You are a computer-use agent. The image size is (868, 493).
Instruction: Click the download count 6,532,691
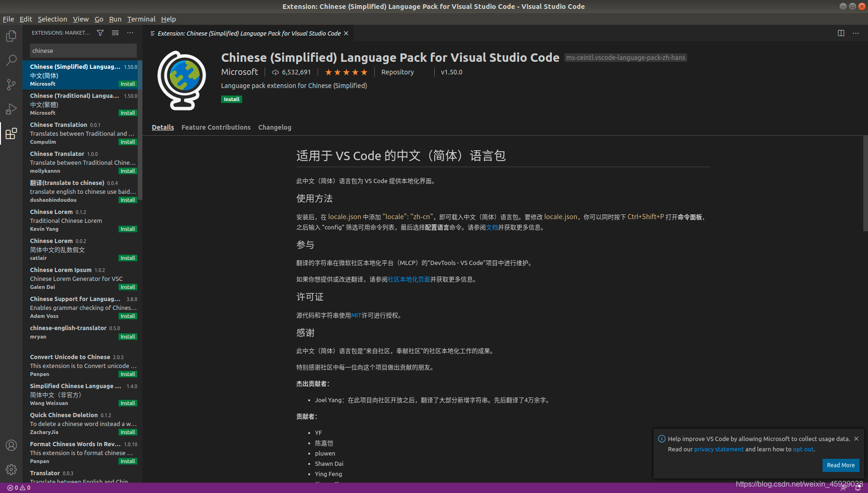pyautogui.click(x=291, y=72)
